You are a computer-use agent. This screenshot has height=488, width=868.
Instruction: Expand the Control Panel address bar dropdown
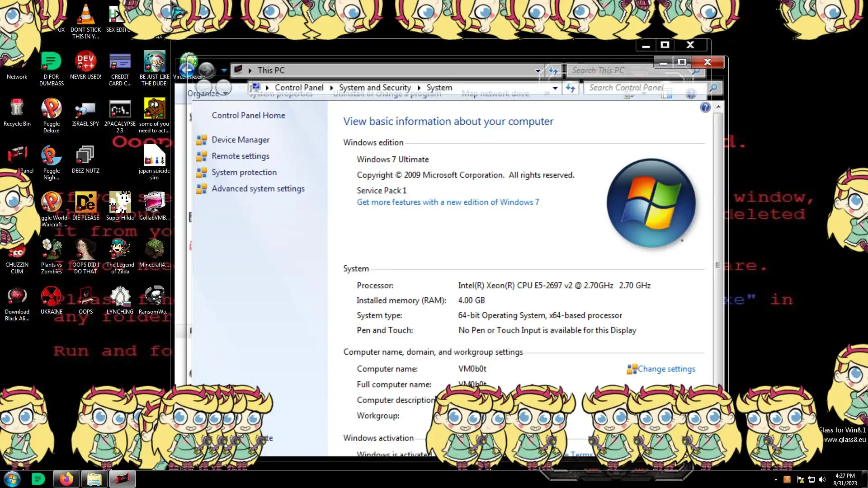(555, 88)
